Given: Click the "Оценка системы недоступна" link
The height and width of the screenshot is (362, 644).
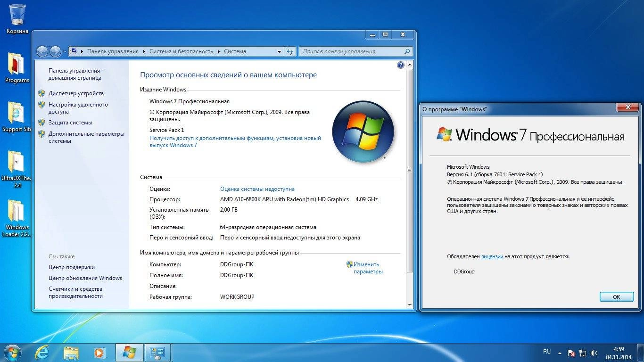Looking at the screenshot, I should [x=256, y=189].
